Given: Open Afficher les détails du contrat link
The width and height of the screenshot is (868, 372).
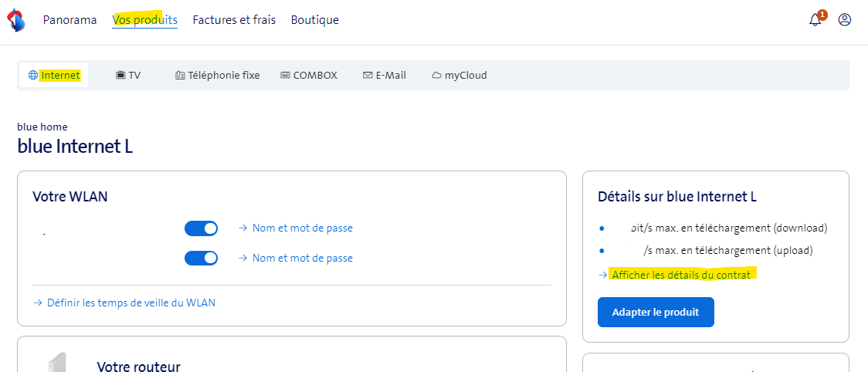Looking at the screenshot, I should (x=681, y=275).
